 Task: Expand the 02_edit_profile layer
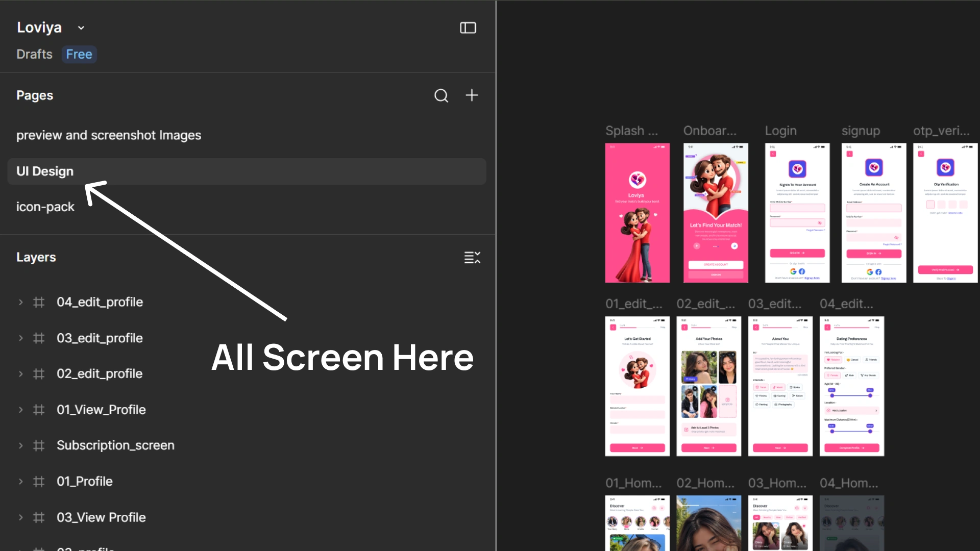coord(20,373)
